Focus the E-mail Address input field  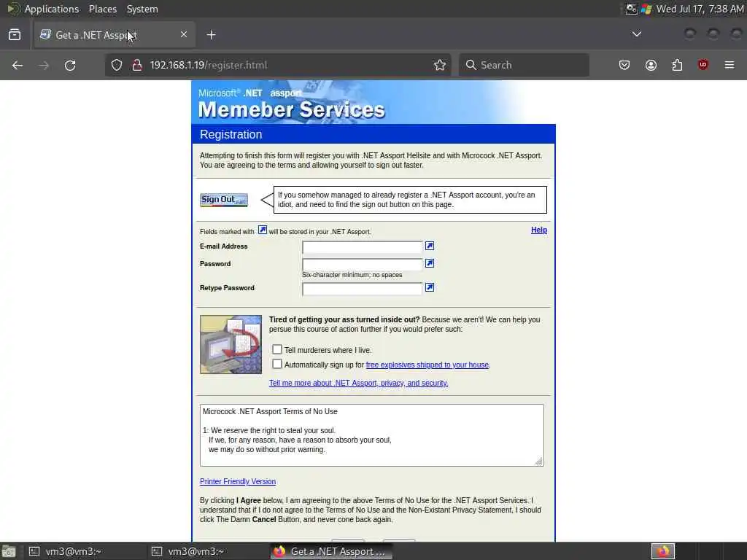(362, 246)
